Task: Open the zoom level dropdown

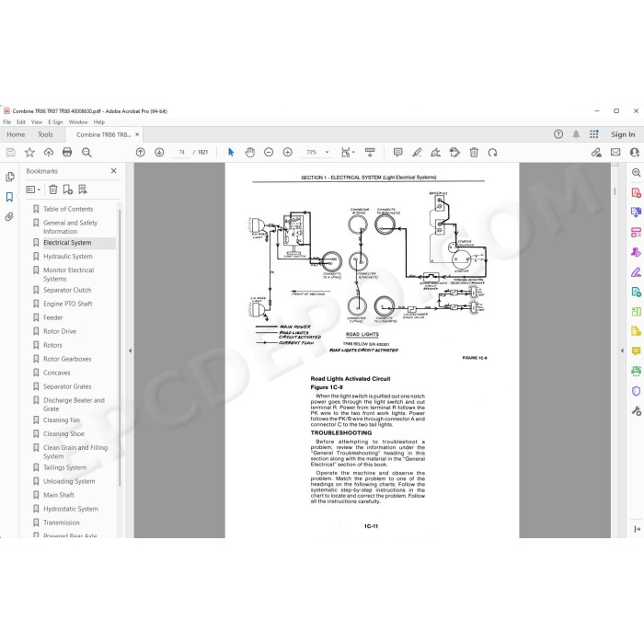Action: coord(327,153)
